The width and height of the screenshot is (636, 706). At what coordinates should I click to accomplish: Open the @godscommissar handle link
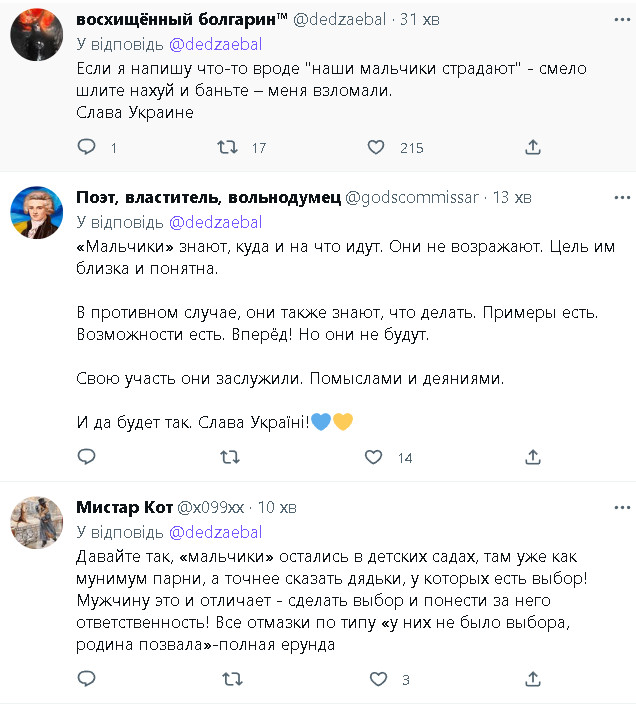point(411,197)
